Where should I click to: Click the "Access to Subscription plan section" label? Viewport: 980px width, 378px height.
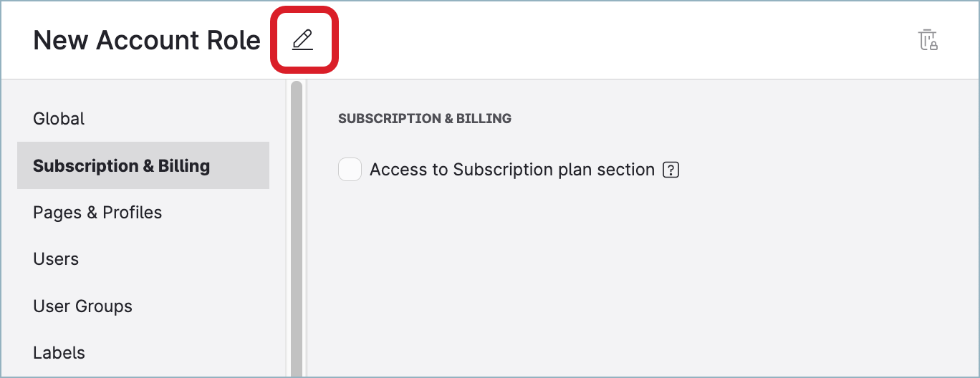[511, 170]
